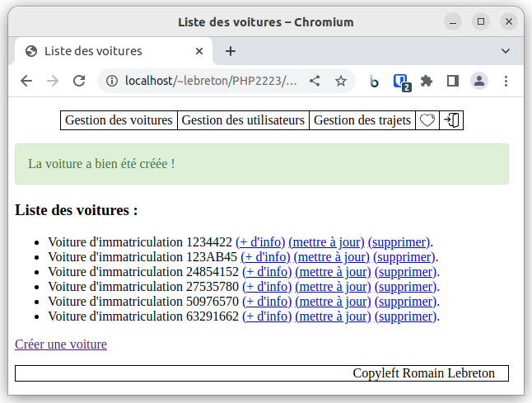Maximize the Chromium window
The height and width of the screenshot is (403, 532).
[x=481, y=21]
